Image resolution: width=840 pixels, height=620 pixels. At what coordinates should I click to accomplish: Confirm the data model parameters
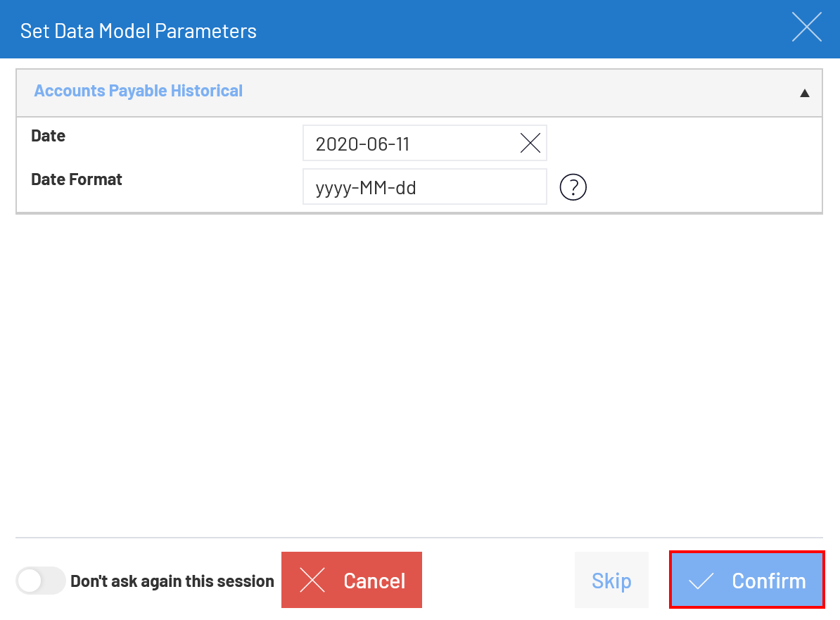point(747,580)
